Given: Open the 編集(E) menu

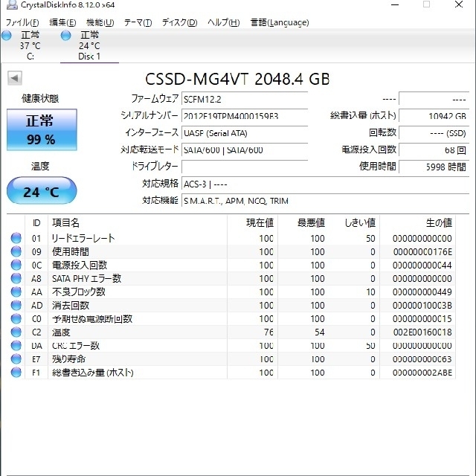Looking at the screenshot, I should 62,22.
